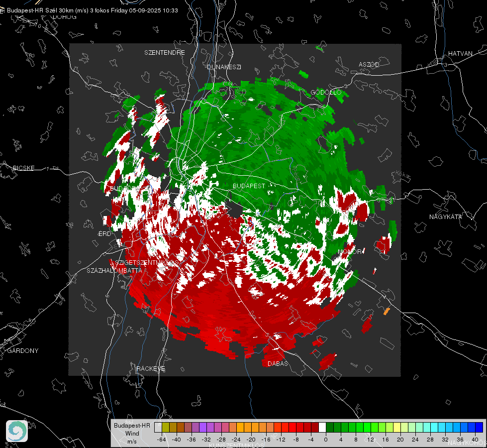Click the 20 legend value

tap(400, 440)
